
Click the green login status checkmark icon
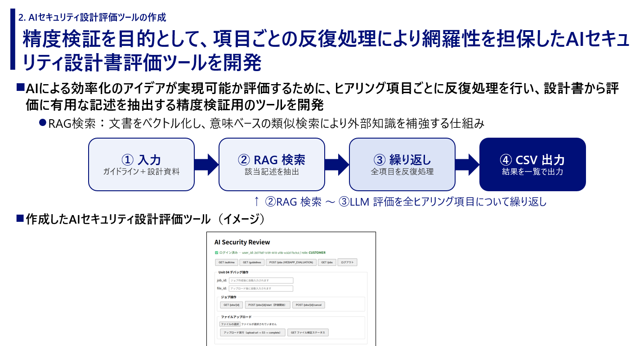pyautogui.click(x=216, y=253)
